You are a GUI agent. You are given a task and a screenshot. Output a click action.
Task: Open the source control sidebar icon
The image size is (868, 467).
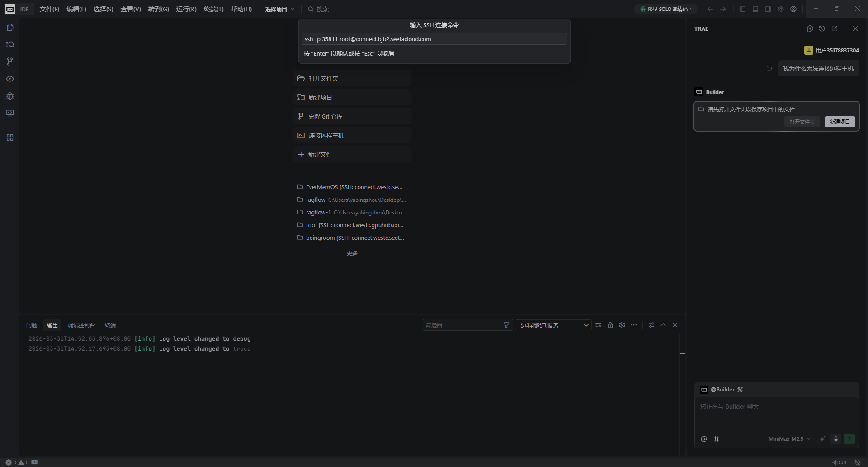pos(10,62)
